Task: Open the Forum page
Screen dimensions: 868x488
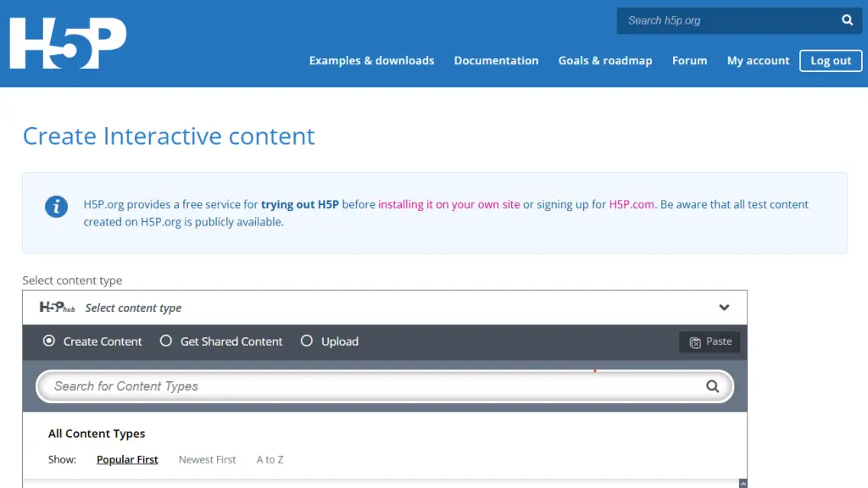Action: tap(689, 60)
